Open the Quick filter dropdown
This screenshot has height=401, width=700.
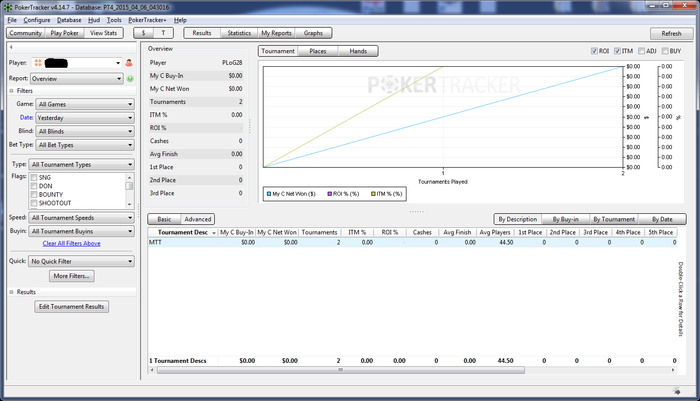point(81,261)
